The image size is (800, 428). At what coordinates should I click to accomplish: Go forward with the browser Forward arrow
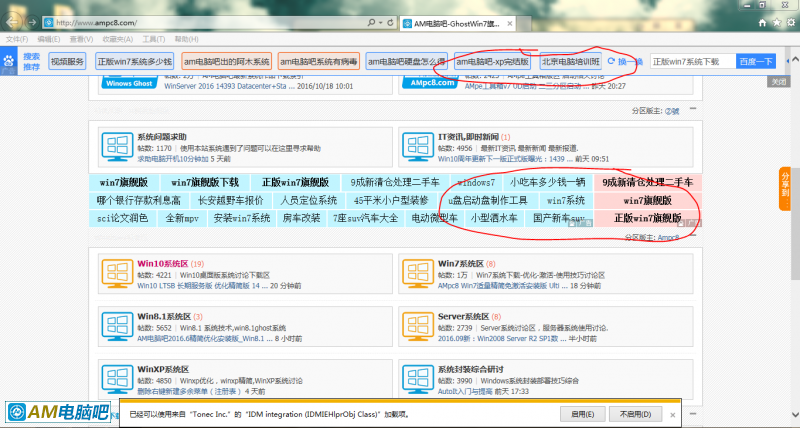(32, 22)
